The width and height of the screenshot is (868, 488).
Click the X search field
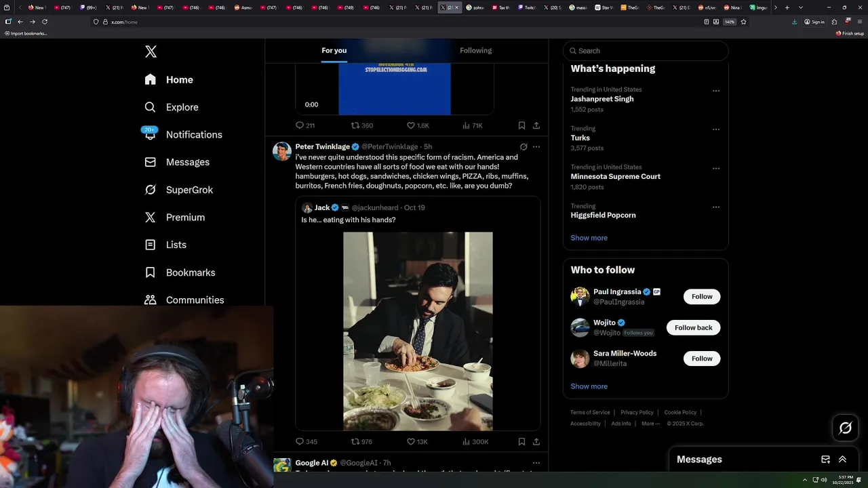pos(646,51)
